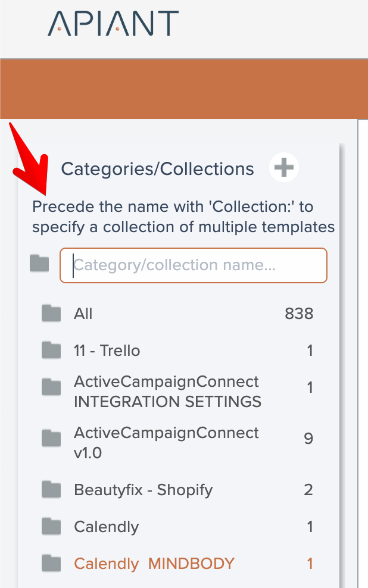
Task: Click the Beautyfix - Shopify folder icon
Action: click(52, 490)
